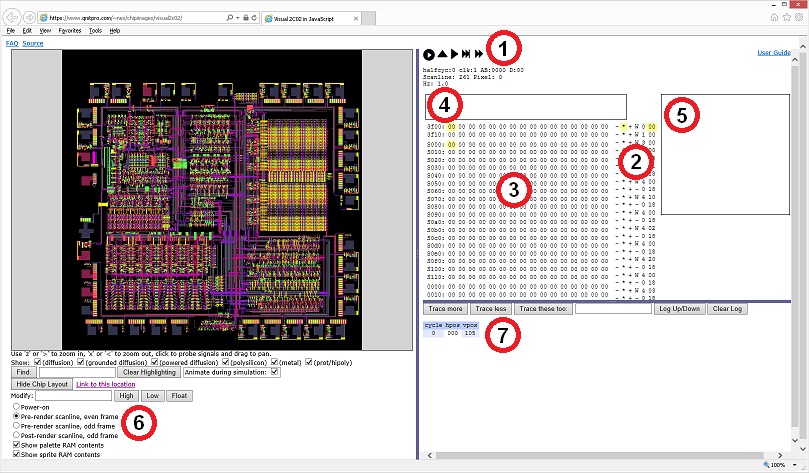Open the address bar search dropdown arrow
This screenshot has width=809, height=473.
point(237,18)
